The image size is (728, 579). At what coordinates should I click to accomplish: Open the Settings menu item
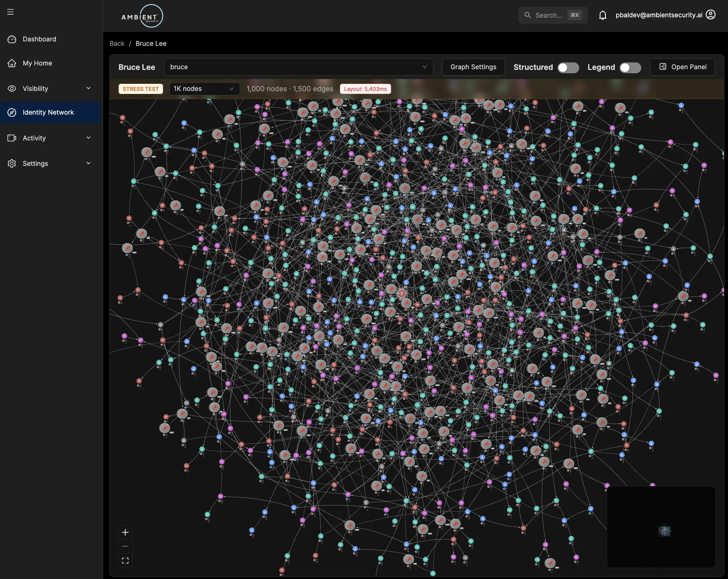50,163
